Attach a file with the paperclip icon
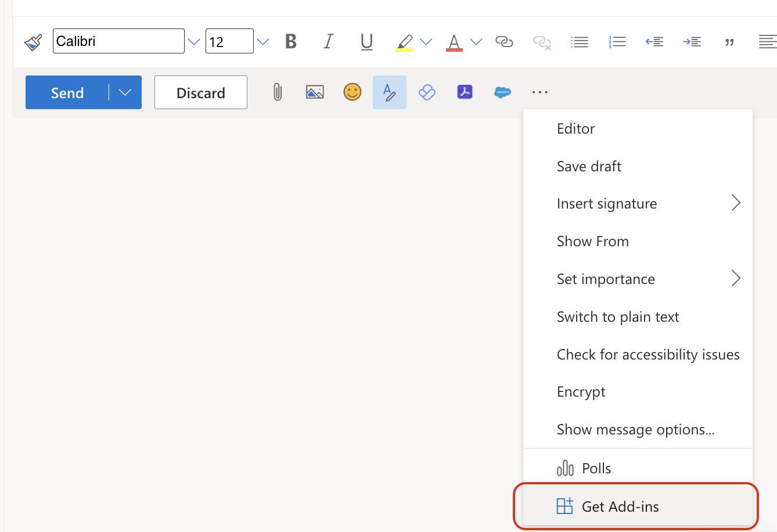The height and width of the screenshot is (532, 777). tap(278, 92)
